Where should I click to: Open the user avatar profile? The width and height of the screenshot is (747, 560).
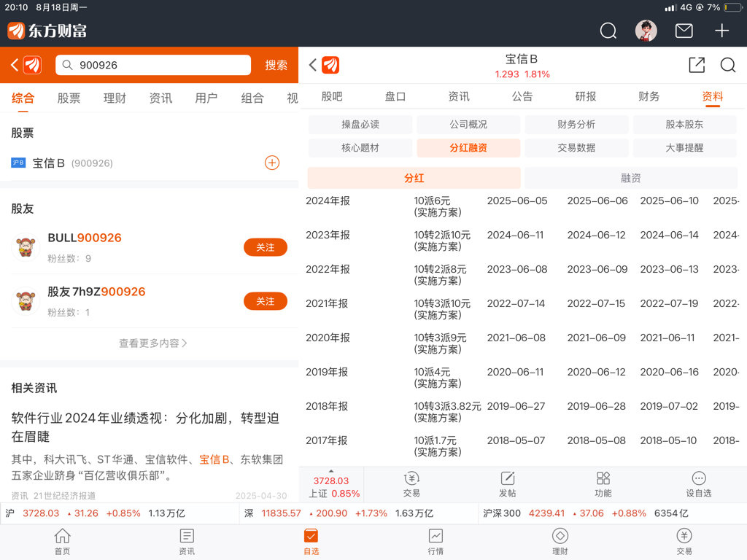[x=646, y=31]
